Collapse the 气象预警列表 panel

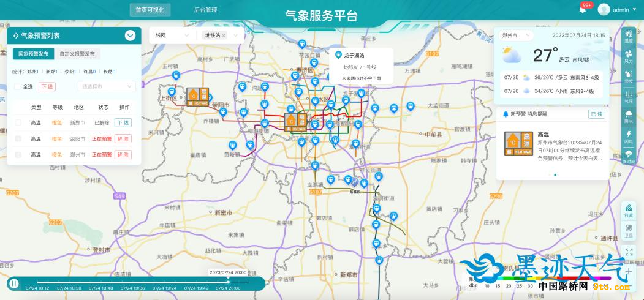tap(130, 36)
